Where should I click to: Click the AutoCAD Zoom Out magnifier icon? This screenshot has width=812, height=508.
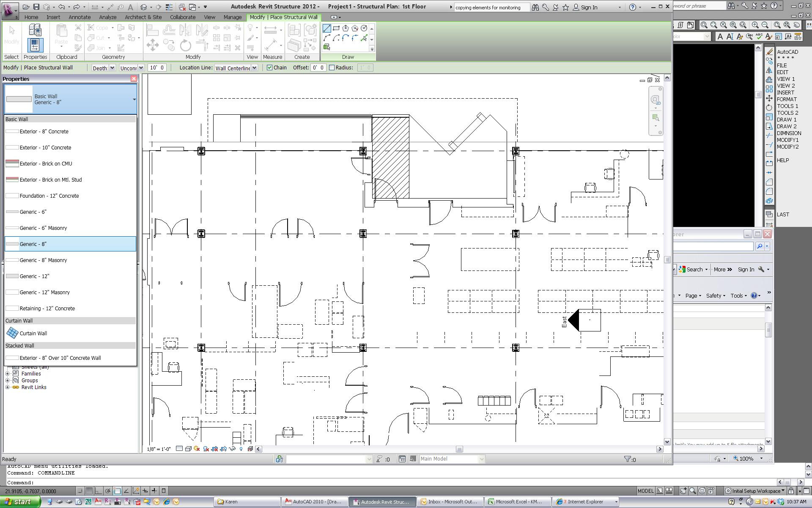(765, 25)
